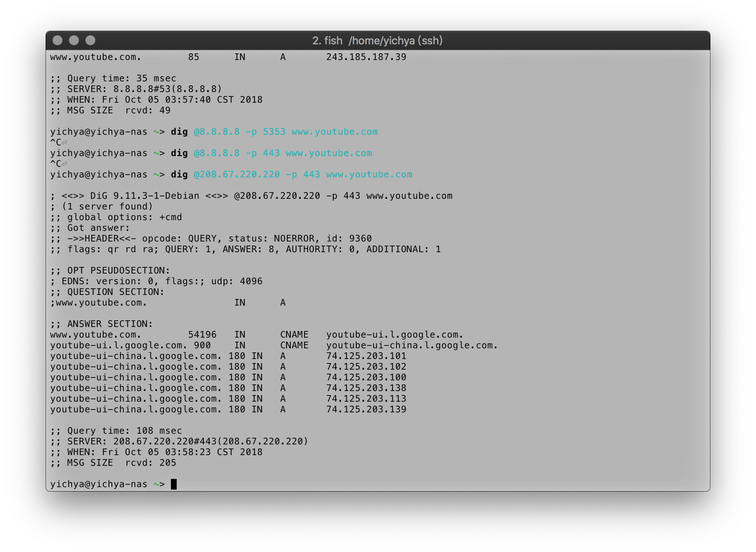
Task: Click the Query time: 108 msec line
Action: pos(116,431)
